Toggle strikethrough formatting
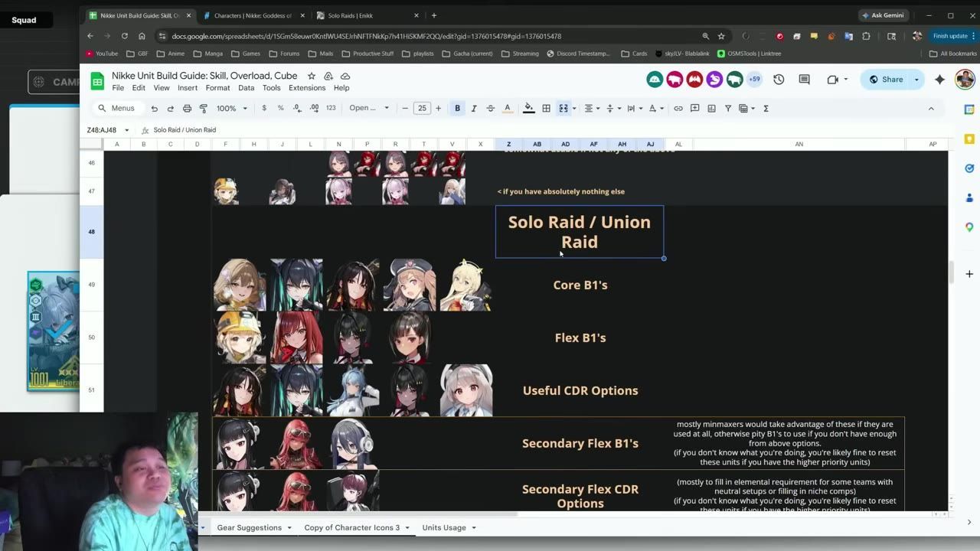The height and width of the screenshot is (551, 980). point(491,109)
